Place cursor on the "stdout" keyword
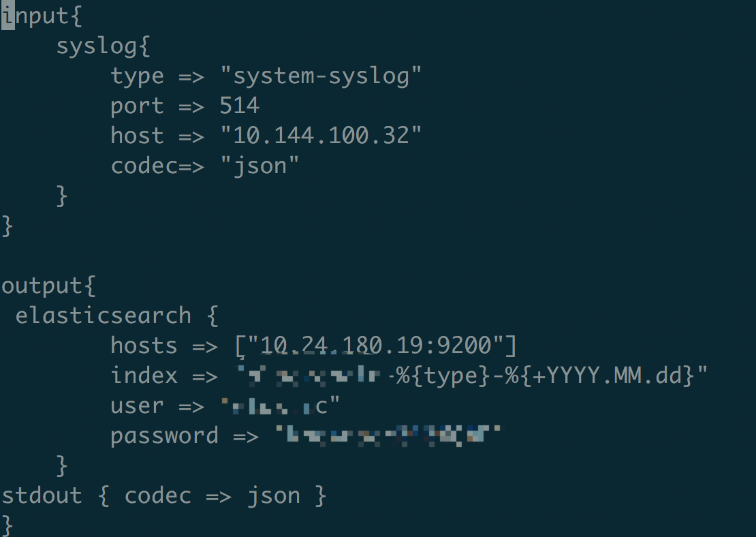Viewport: 756px width, 537px height. 42,495
